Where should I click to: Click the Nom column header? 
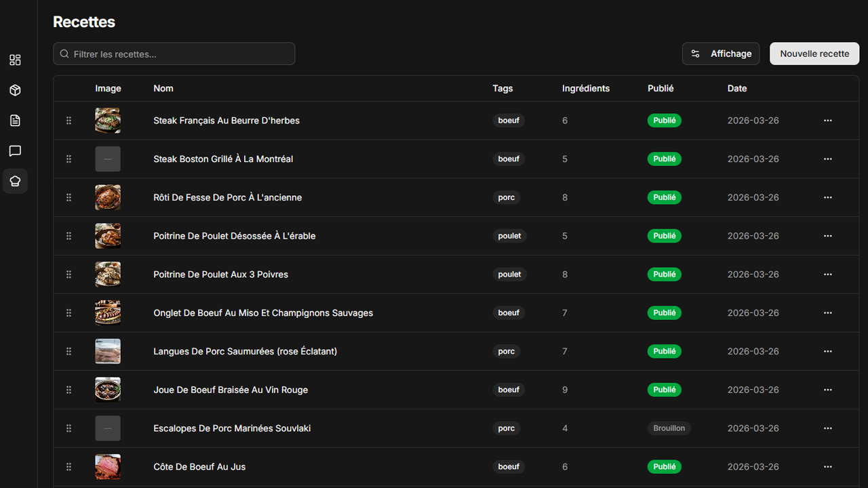tap(163, 89)
